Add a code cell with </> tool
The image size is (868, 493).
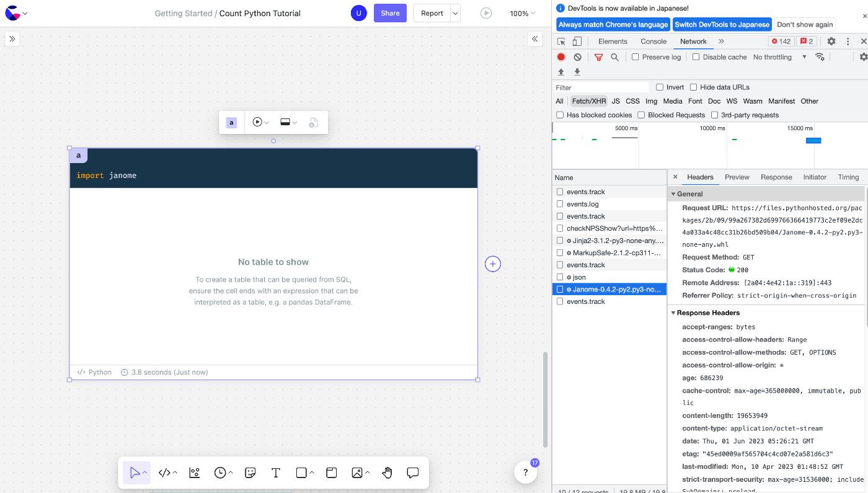(164, 473)
